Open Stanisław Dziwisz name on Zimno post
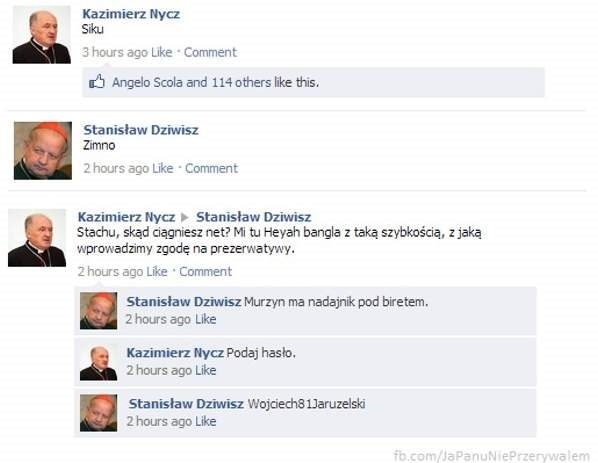Screen dimensions: 598x463 (141, 130)
